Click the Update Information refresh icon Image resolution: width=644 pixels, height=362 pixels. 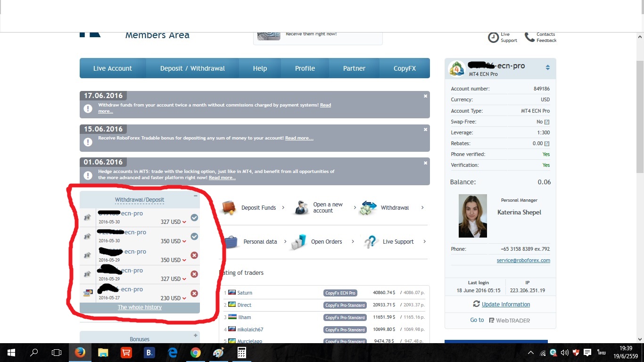pyautogui.click(x=477, y=304)
